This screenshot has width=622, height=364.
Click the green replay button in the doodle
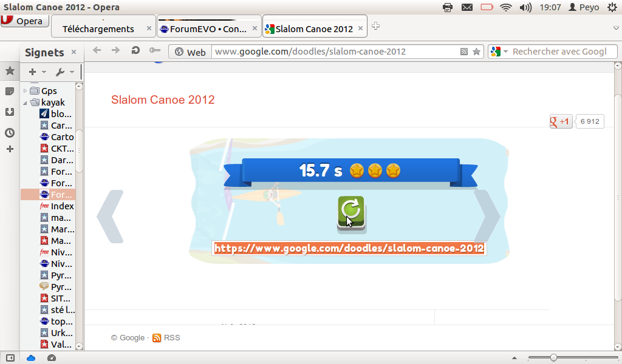(351, 213)
